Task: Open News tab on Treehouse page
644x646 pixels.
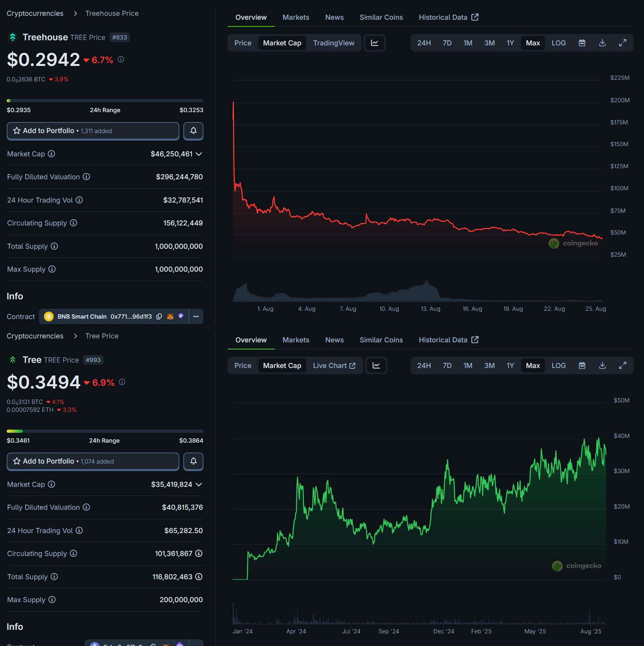Action: tap(334, 17)
